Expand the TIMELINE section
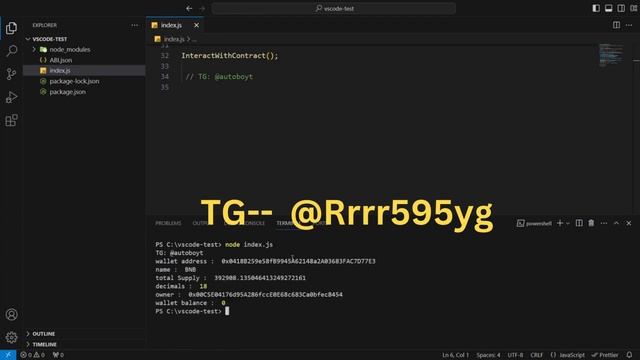Screen dimensions: 640x360 [44, 344]
